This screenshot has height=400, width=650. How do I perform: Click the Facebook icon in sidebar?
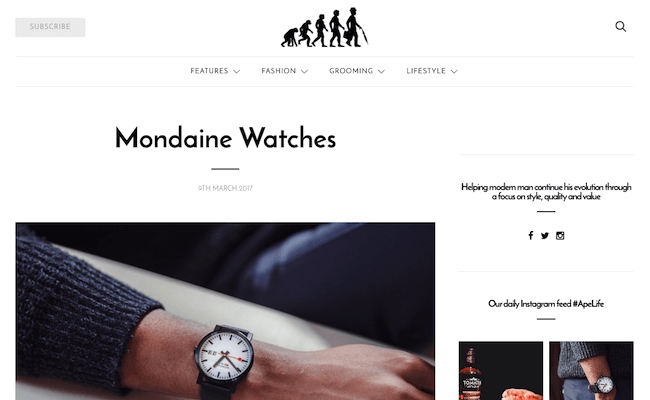[x=531, y=235]
